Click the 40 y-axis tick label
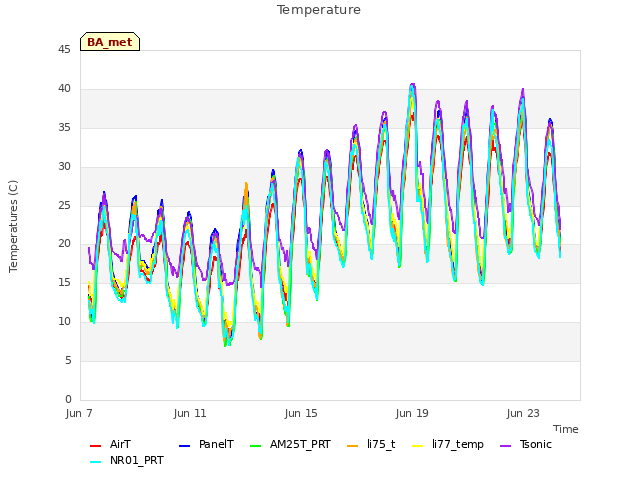The width and height of the screenshot is (640, 480). [x=64, y=89]
